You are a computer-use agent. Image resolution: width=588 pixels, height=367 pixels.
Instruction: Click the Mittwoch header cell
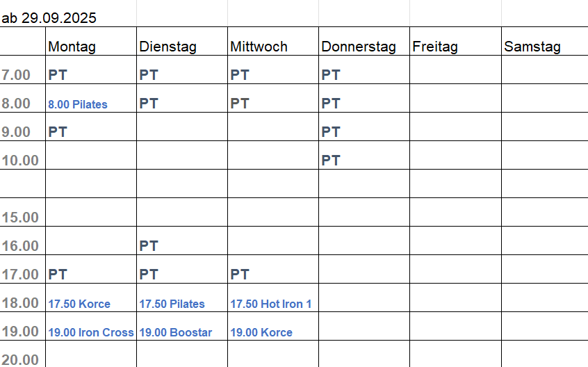point(259,47)
